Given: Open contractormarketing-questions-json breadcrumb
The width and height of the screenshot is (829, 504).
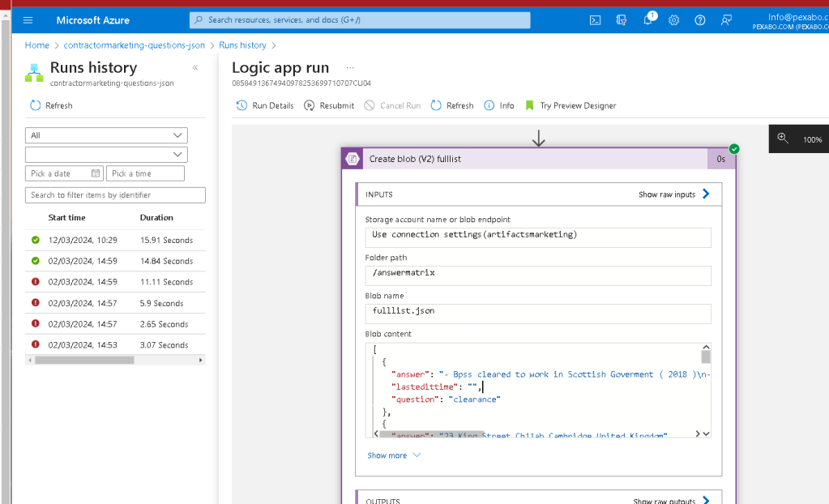Looking at the screenshot, I should [135, 45].
